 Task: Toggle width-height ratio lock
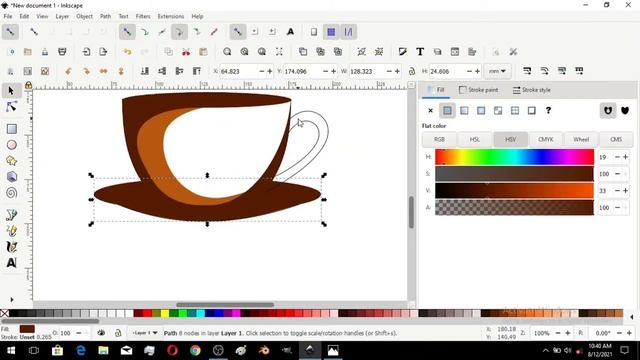[x=412, y=71]
